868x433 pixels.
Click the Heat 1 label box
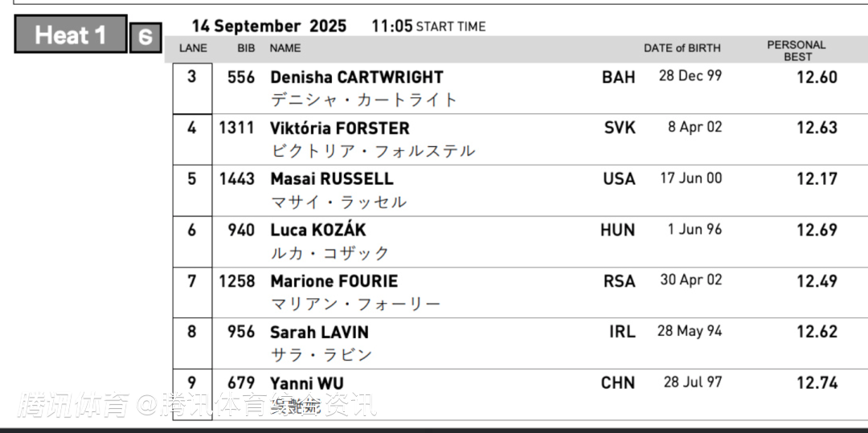point(71,35)
